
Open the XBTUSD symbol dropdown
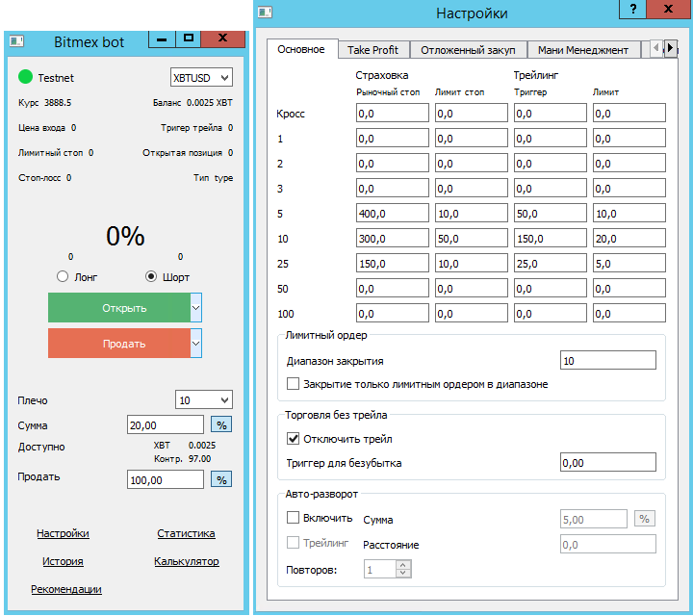click(x=201, y=77)
